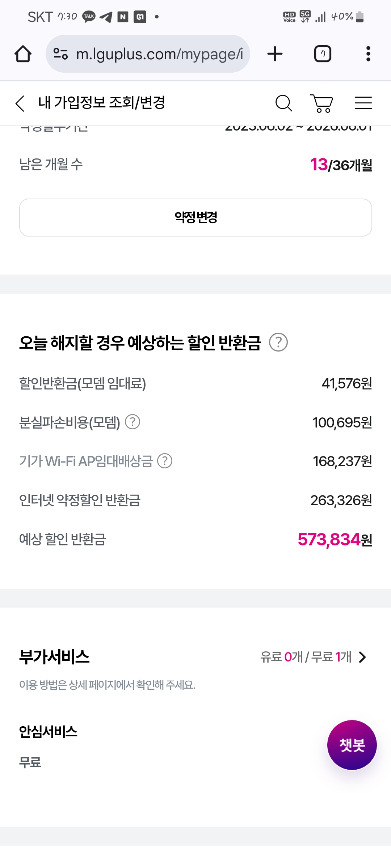Open the 챗봇 floating button
Image resolution: width=391 pixels, height=868 pixels.
pos(352,745)
